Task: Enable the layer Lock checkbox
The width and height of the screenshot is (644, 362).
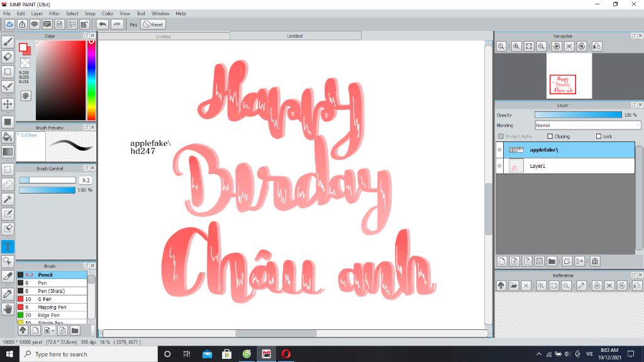Action: pos(599,136)
